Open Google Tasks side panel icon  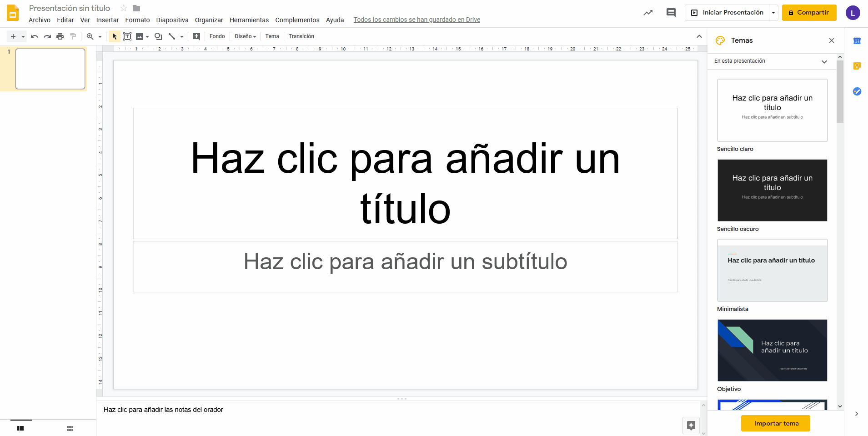[857, 91]
